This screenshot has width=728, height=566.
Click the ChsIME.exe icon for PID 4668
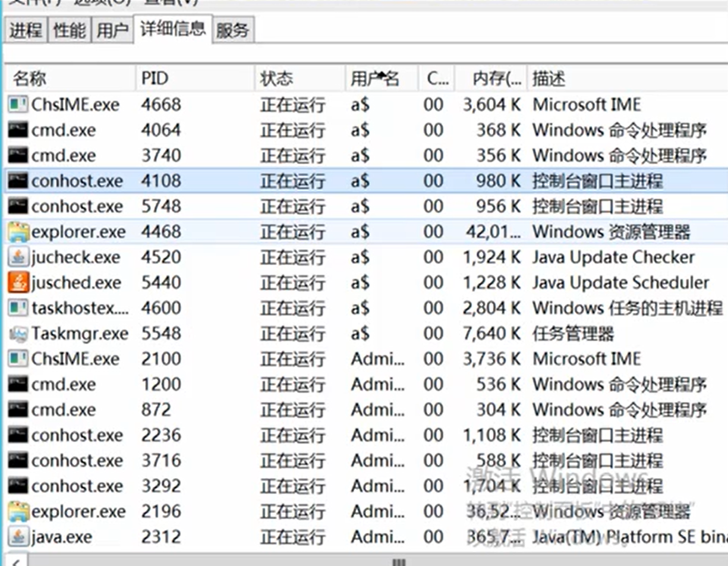pos(18,105)
